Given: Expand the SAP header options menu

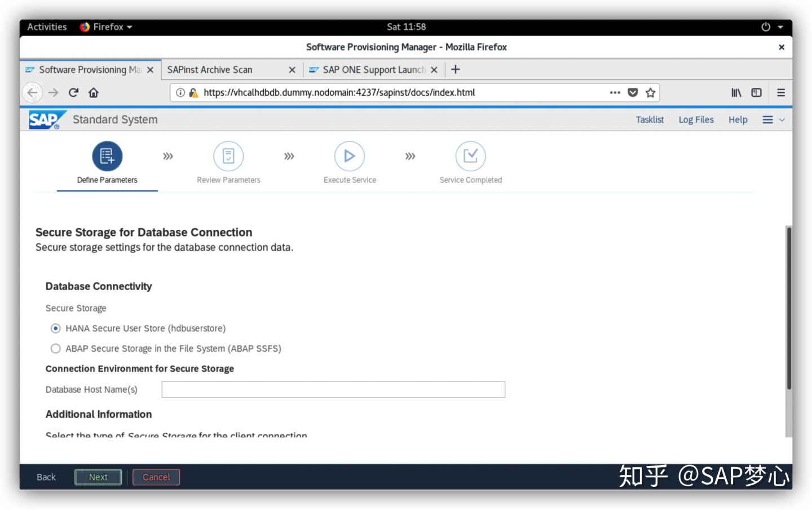Looking at the screenshot, I should [x=773, y=119].
